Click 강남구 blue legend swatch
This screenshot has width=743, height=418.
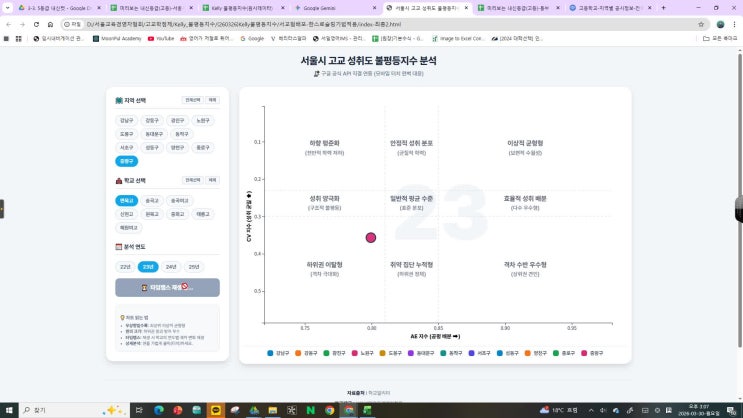coord(271,353)
